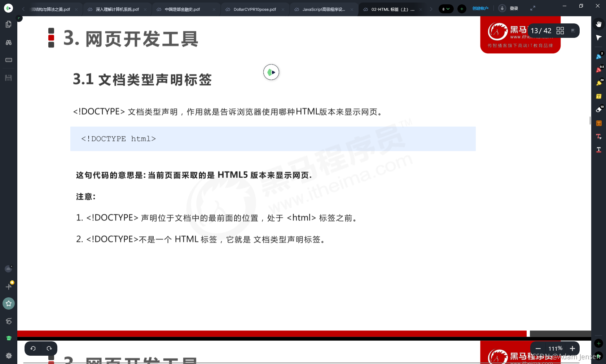Open settings gear at bottom of left sidebar
This screenshot has height=364, width=606.
[9, 356]
